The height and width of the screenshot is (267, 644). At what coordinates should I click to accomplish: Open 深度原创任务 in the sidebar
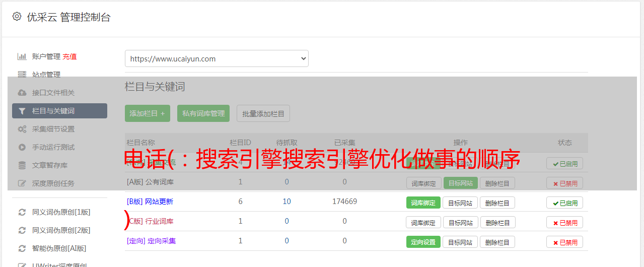[53, 183]
